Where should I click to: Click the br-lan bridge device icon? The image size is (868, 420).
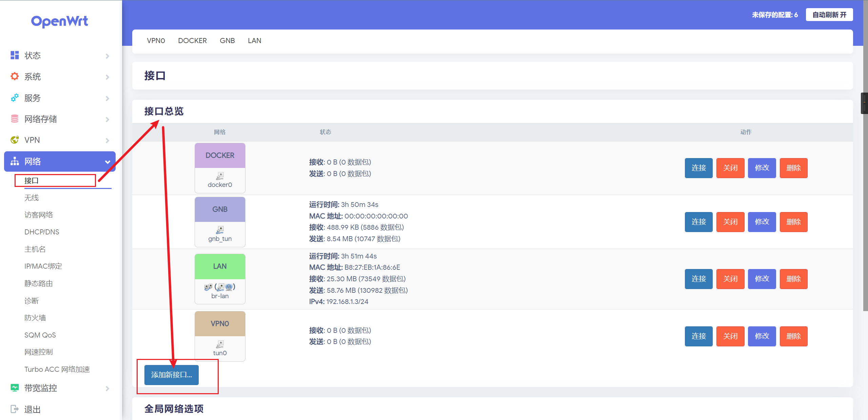coord(220,288)
